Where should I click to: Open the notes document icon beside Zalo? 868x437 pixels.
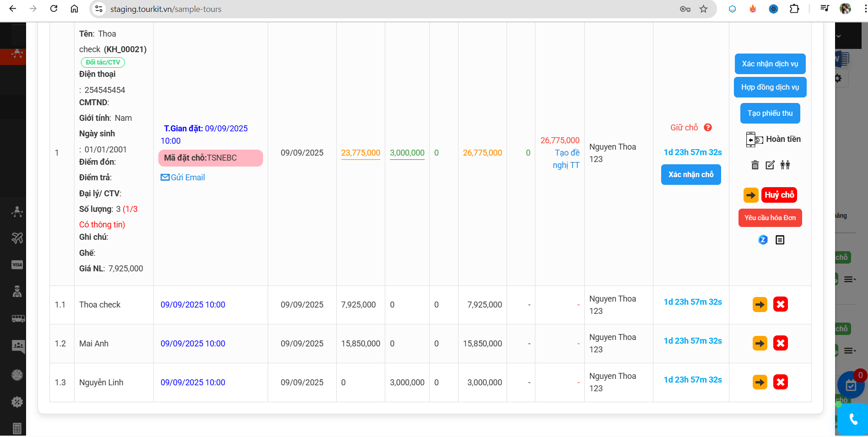point(780,240)
